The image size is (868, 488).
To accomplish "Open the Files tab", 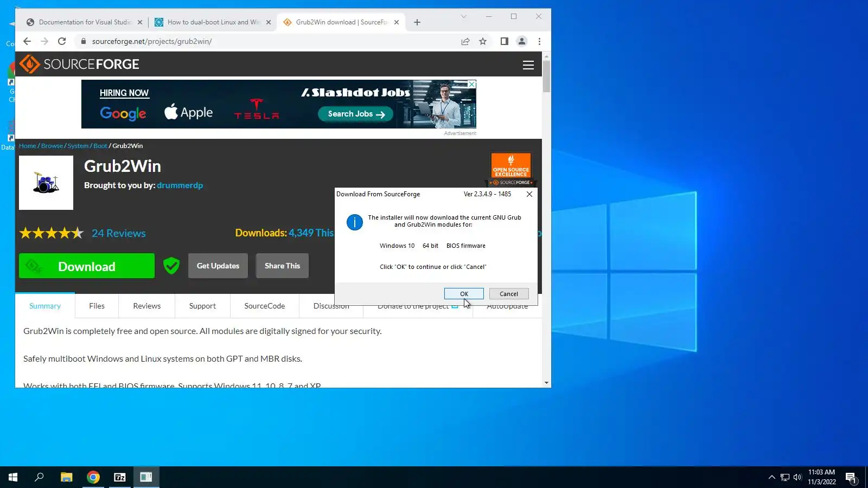I will 97,306.
